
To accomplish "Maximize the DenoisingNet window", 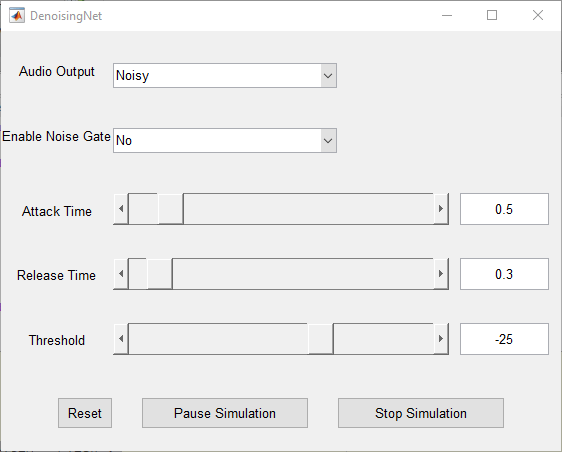I will click(492, 15).
